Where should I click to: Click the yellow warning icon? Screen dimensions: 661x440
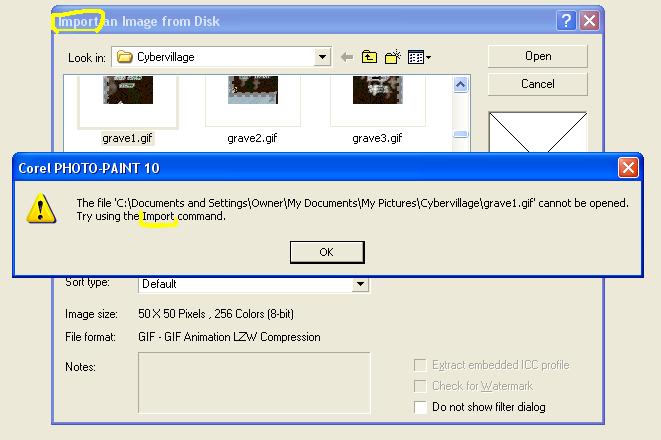tap(42, 208)
